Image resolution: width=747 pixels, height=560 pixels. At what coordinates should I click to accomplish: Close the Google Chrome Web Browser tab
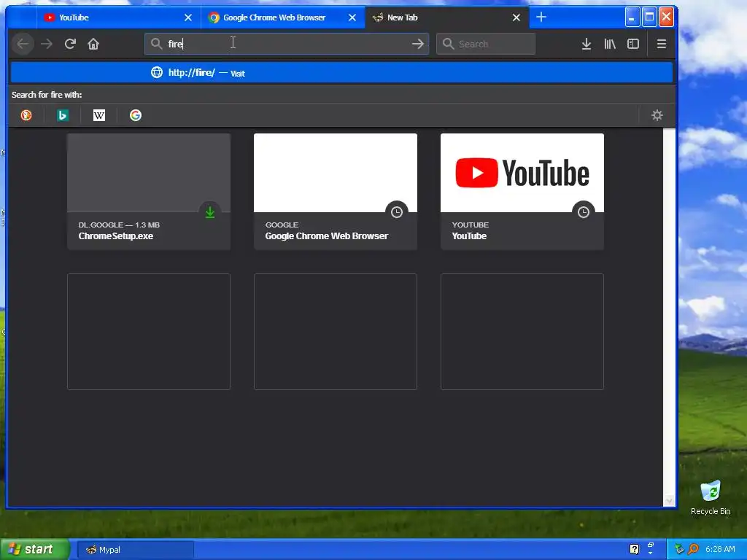(x=352, y=17)
